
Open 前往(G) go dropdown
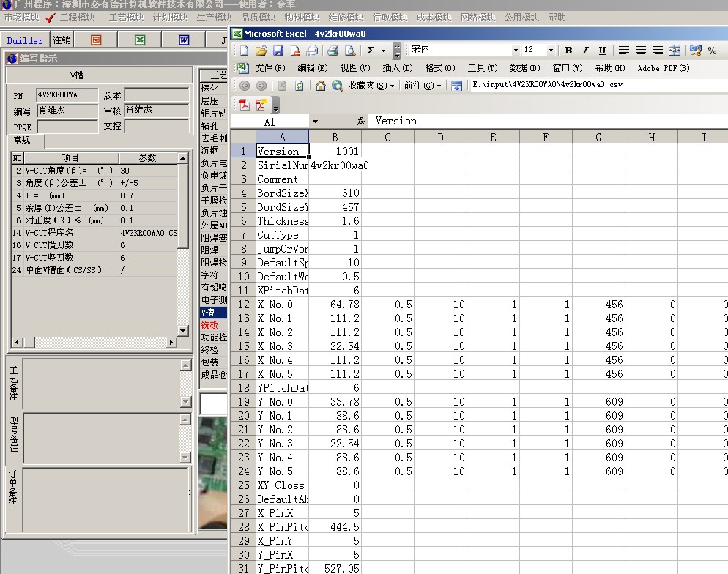tap(422, 86)
